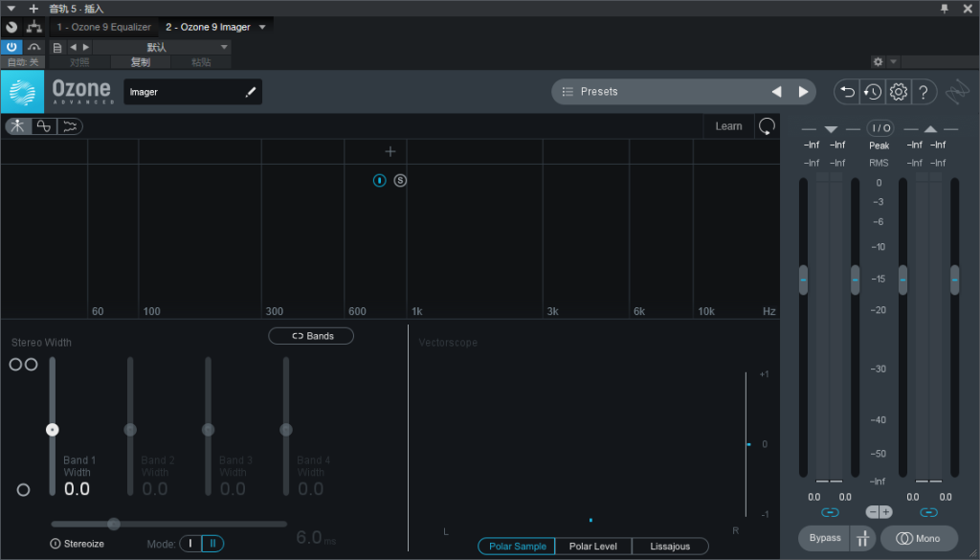Viewport: 980px width, 560px height.
Task: Solo the band with S icon
Action: pyautogui.click(x=400, y=181)
